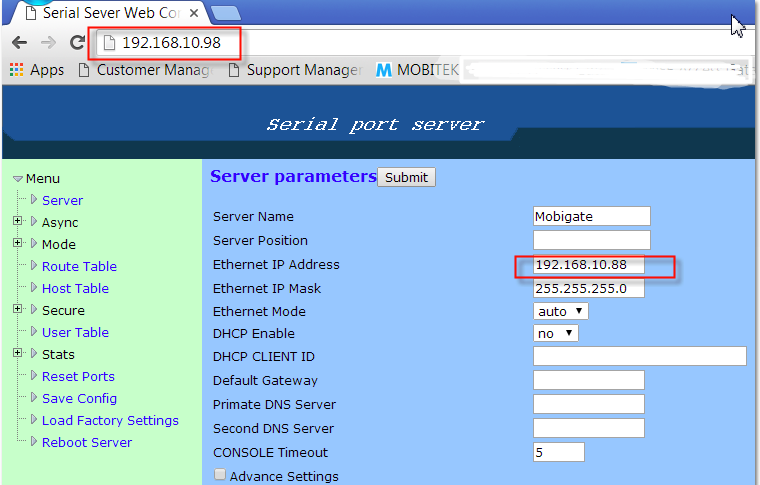Enable the Advance Settings checkbox
Image resolution: width=760 pixels, height=485 pixels.
point(220,476)
